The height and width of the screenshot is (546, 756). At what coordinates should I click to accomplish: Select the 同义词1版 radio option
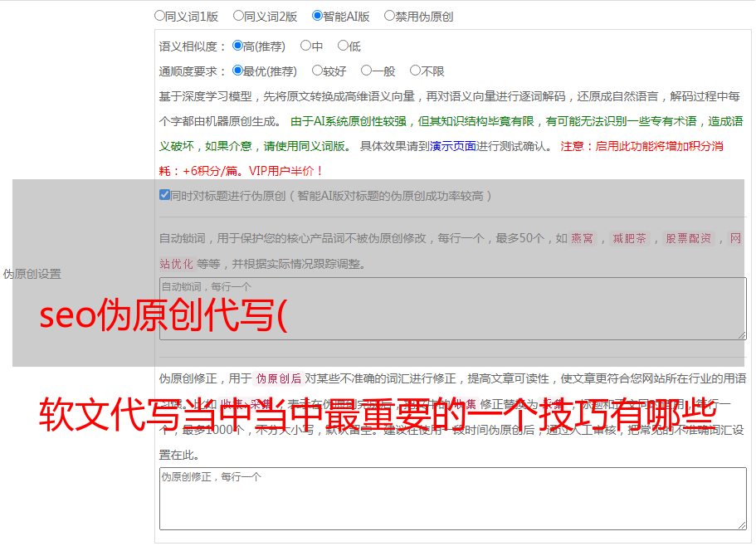(159, 16)
